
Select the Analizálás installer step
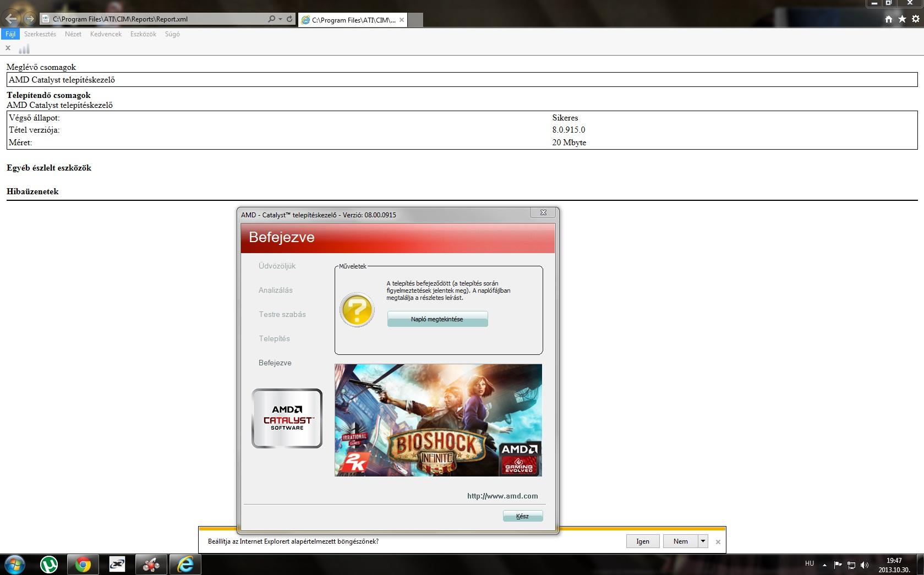pos(276,290)
